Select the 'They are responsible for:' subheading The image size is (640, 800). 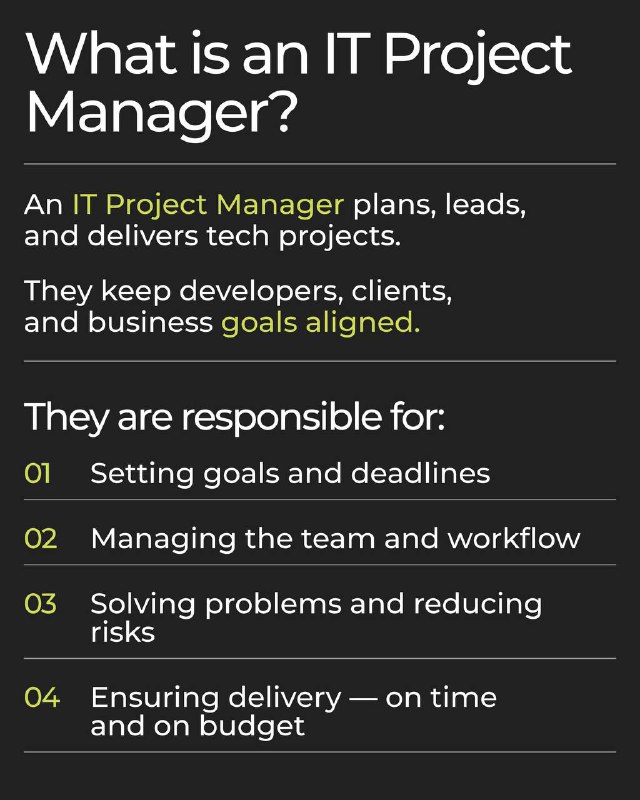pyautogui.click(x=235, y=417)
